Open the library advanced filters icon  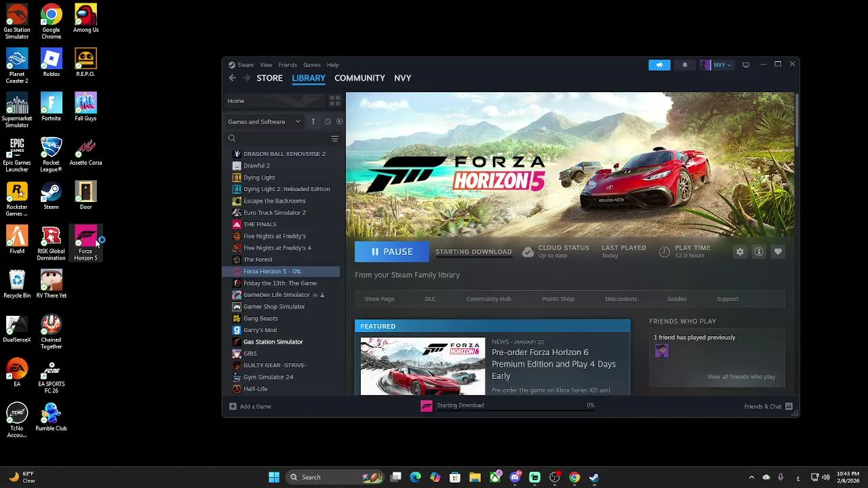(334, 139)
